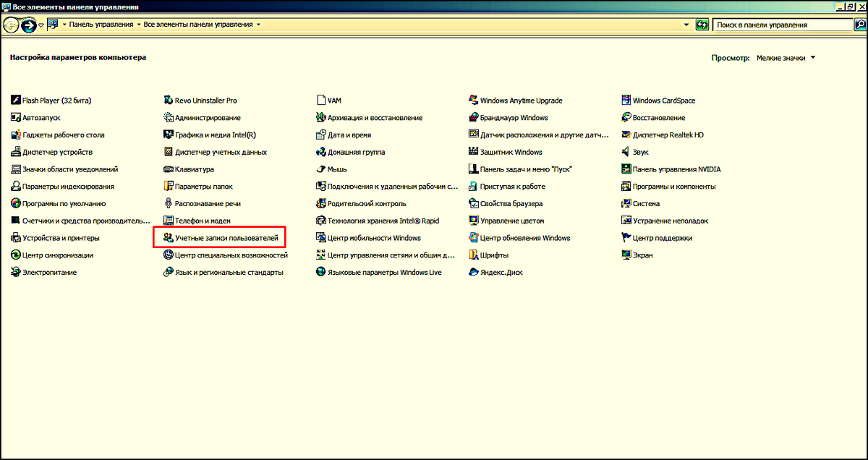Open Клавиатура icon
This screenshot has width=868, height=460.
[169, 169]
